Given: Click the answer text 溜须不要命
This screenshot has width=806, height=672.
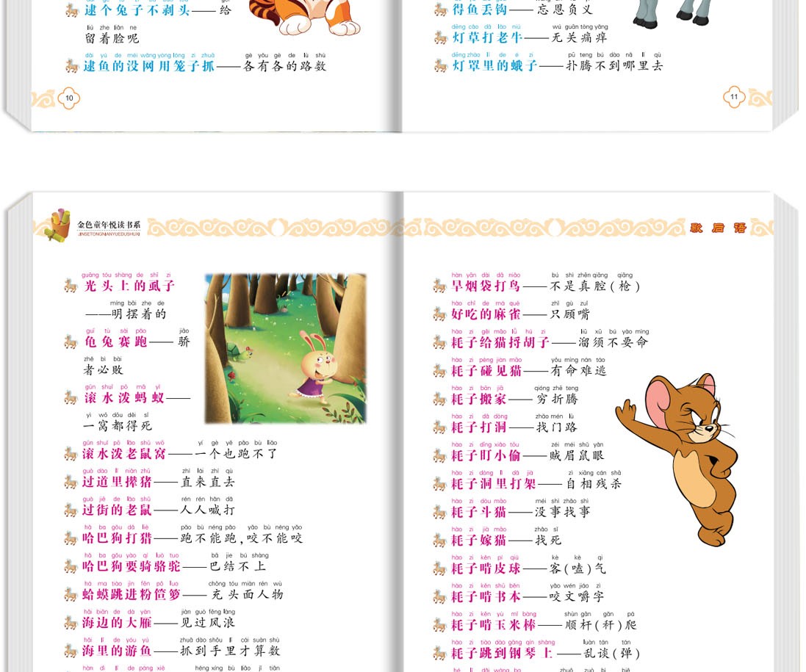Looking at the screenshot, I should click(614, 342).
